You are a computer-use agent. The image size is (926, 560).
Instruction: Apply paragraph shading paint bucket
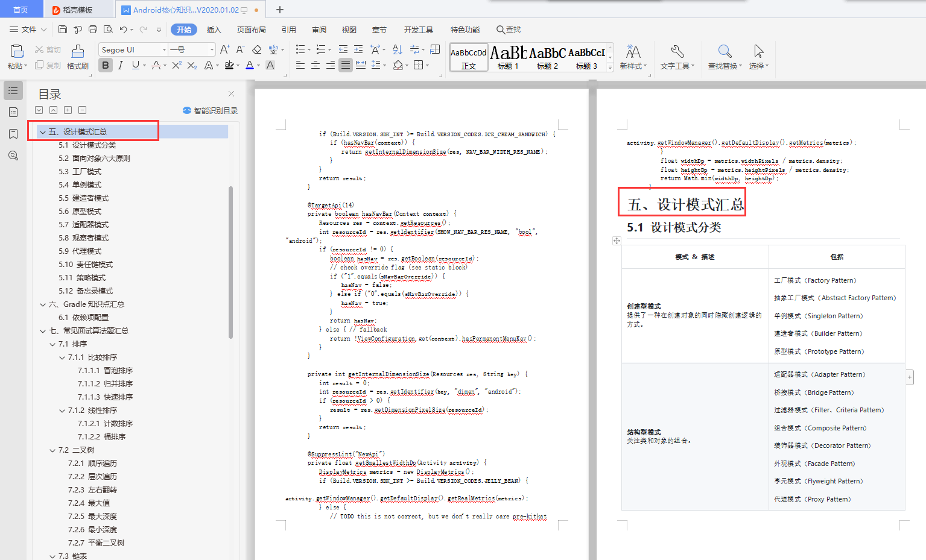398,65
